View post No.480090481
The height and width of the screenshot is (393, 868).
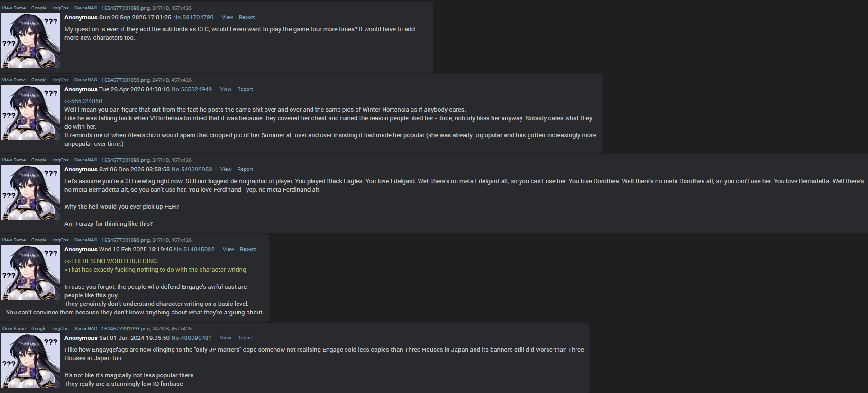coord(226,338)
